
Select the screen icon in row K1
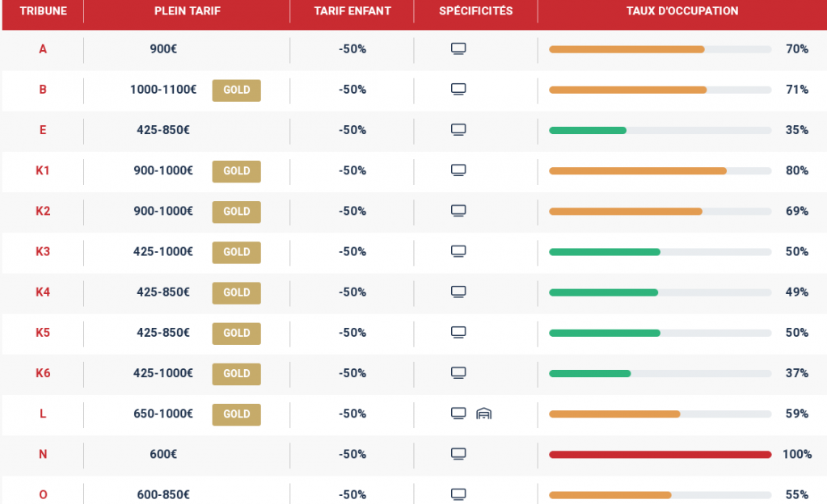(458, 170)
